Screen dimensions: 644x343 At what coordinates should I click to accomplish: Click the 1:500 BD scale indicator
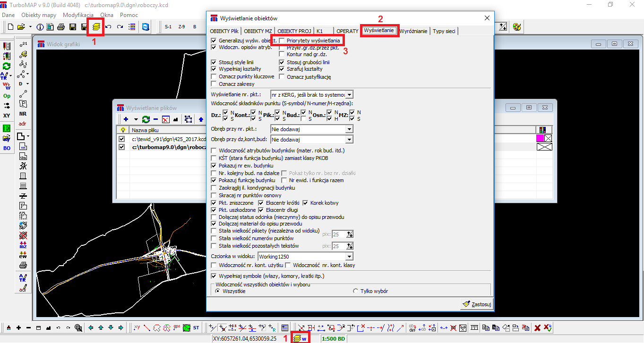tap(333, 338)
